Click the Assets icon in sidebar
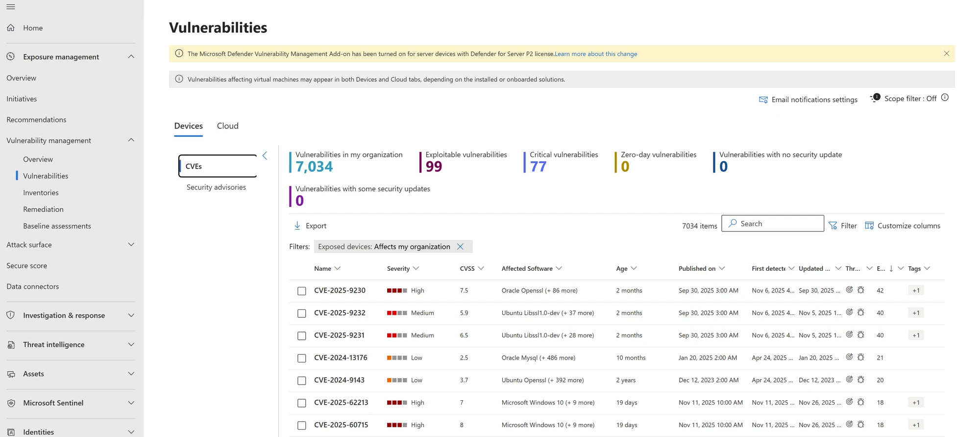 point(11,374)
